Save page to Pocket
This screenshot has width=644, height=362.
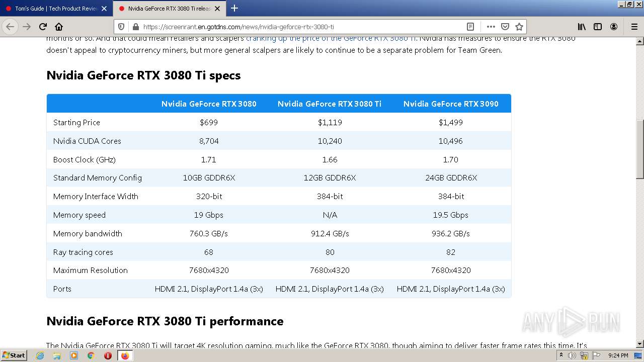click(505, 27)
